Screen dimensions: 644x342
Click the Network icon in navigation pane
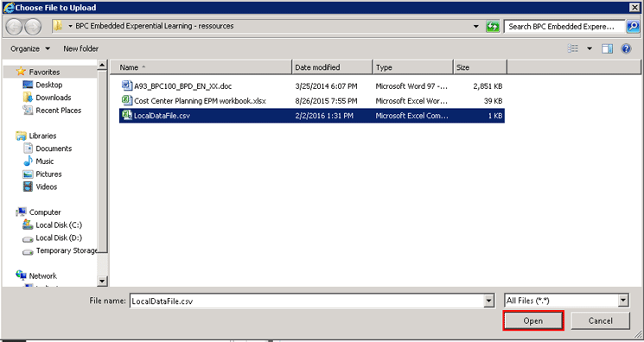tap(21, 275)
